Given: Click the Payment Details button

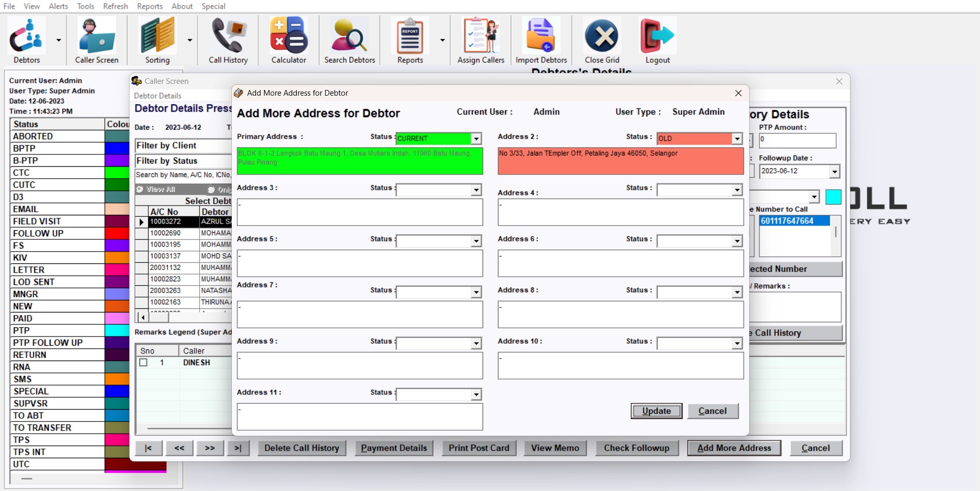Looking at the screenshot, I should tap(394, 448).
